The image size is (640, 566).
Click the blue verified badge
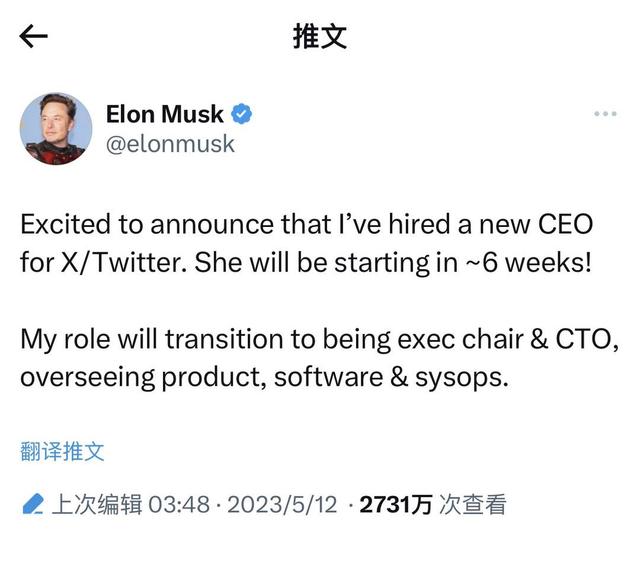point(242,114)
